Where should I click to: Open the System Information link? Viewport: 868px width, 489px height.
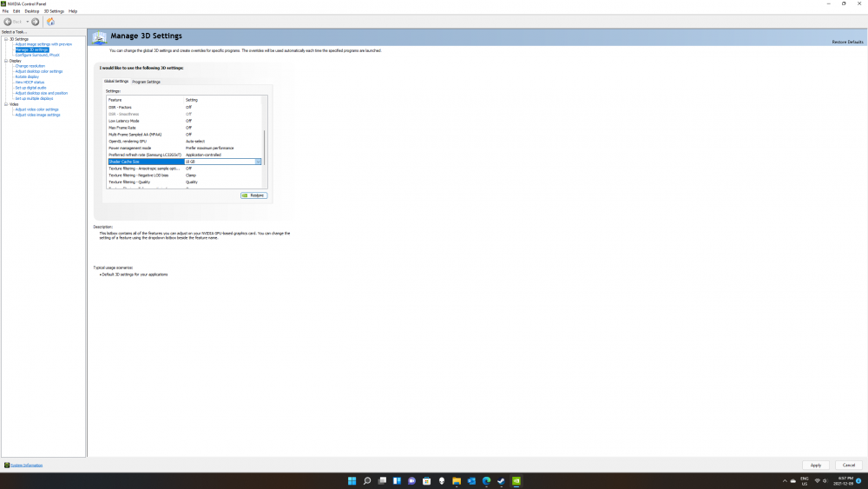tap(27, 466)
